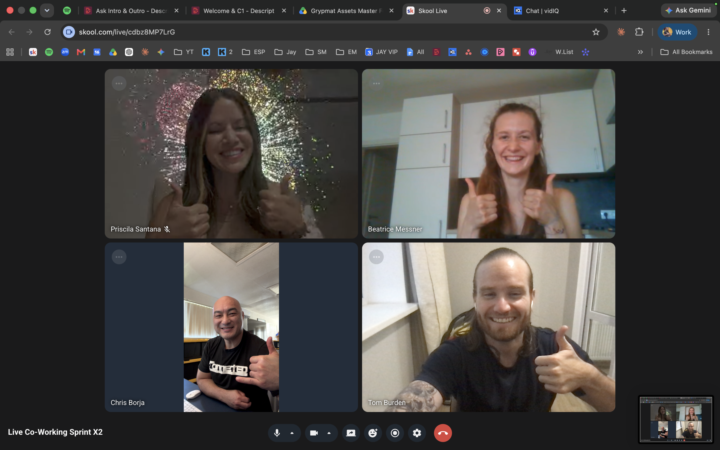Open All Bookmarks folder
The image size is (720, 450).
(x=686, y=52)
